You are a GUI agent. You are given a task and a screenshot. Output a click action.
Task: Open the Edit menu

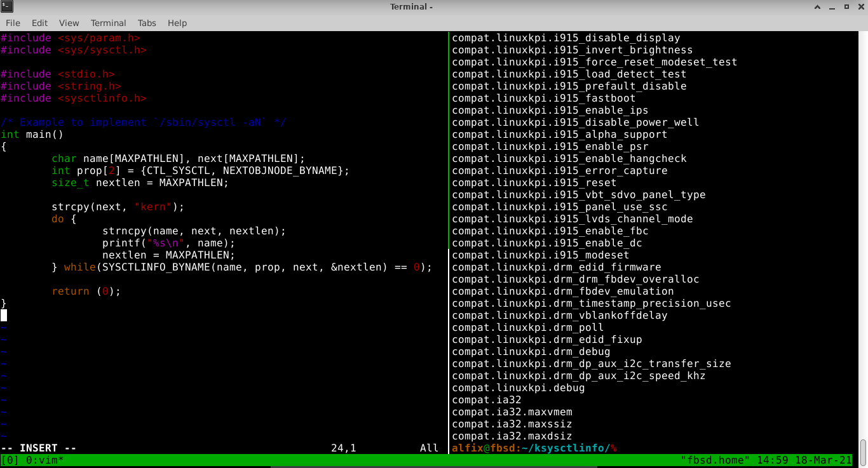tap(39, 23)
